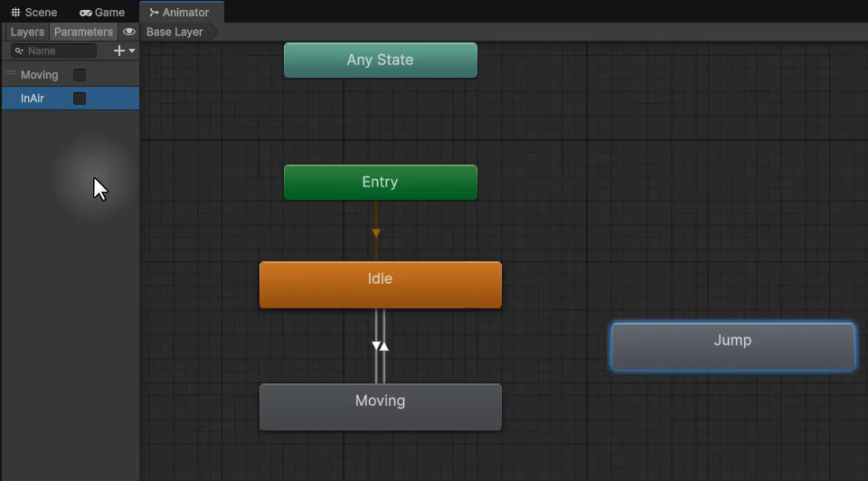Click the Base Layer breadcrumb
This screenshot has height=481, width=868.
(175, 33)
